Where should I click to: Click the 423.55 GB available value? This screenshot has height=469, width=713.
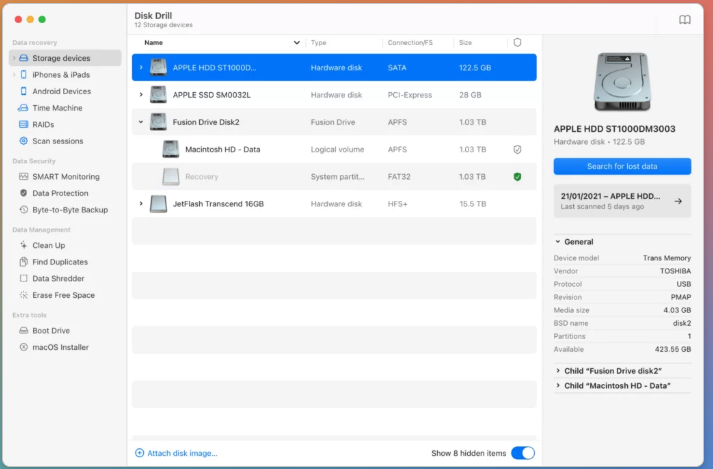click(x=673, y=349)
